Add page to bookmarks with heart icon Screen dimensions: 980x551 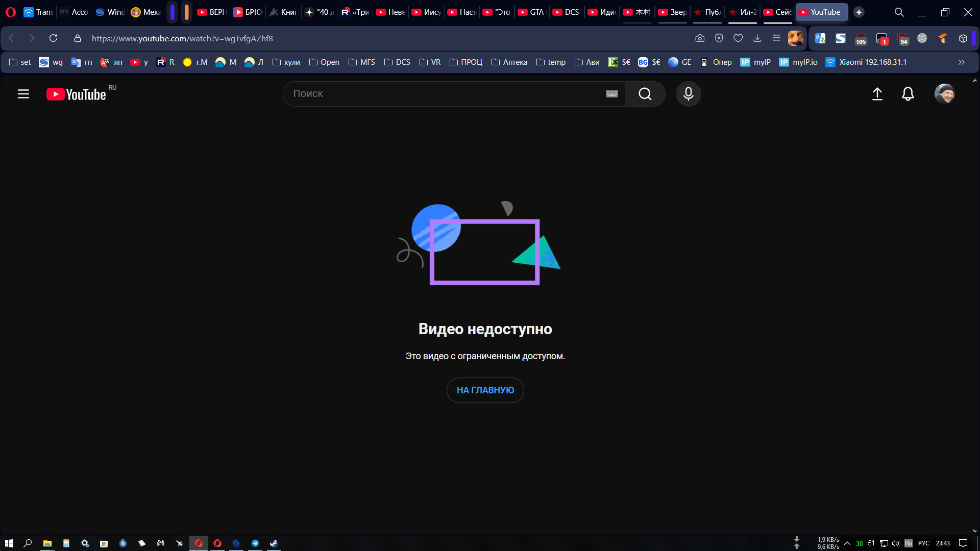[x=738, y=38]
